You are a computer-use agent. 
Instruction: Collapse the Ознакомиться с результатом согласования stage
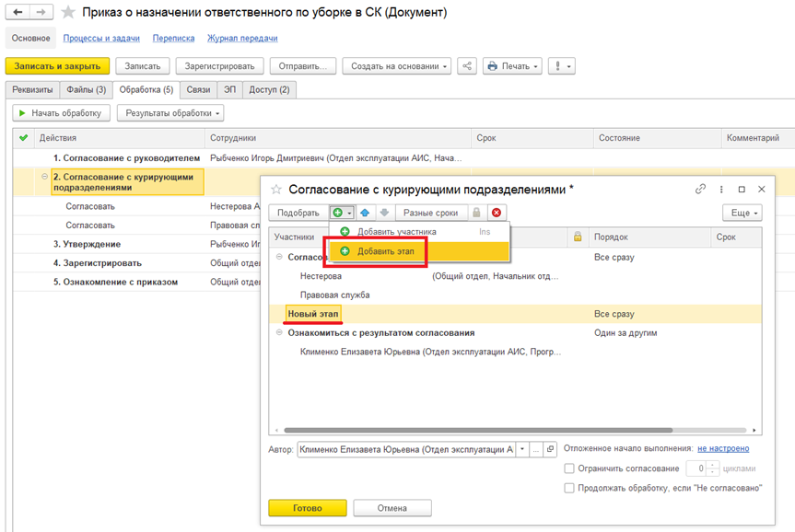click(279, 332)
